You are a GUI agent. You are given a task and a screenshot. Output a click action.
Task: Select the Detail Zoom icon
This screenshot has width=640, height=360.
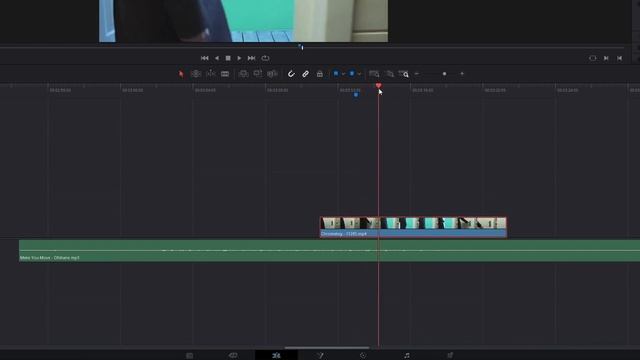point(389,74)
